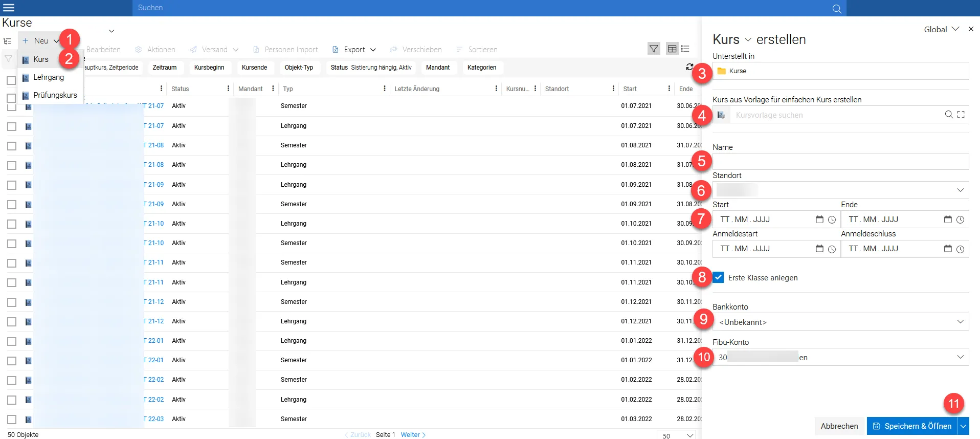The height and width of the screenshot is (439, 980).
Task: Expand the Kursvorlage search to fullscreen
Action: (x=961, y=115)
